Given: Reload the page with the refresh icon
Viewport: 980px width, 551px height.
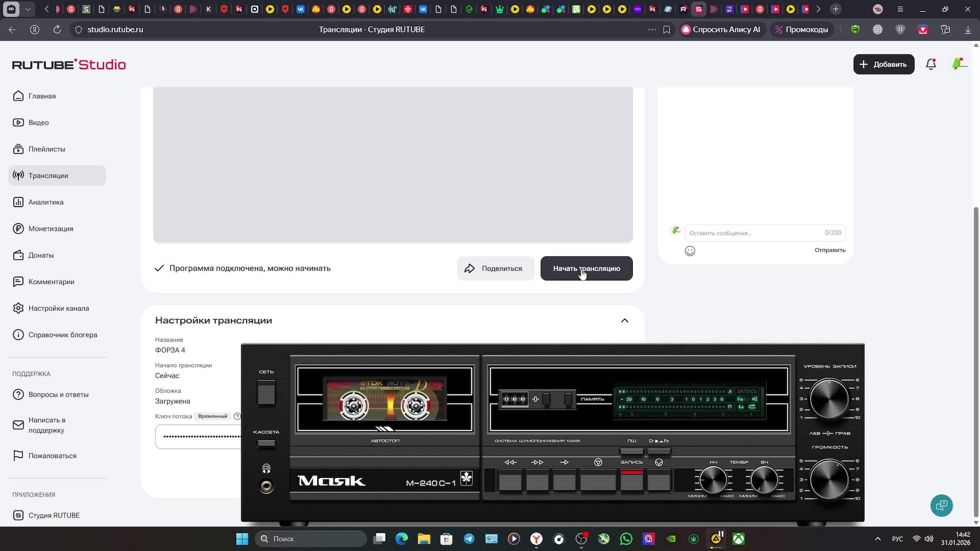Looking at the screenshot, I should (x=57, y=29).
